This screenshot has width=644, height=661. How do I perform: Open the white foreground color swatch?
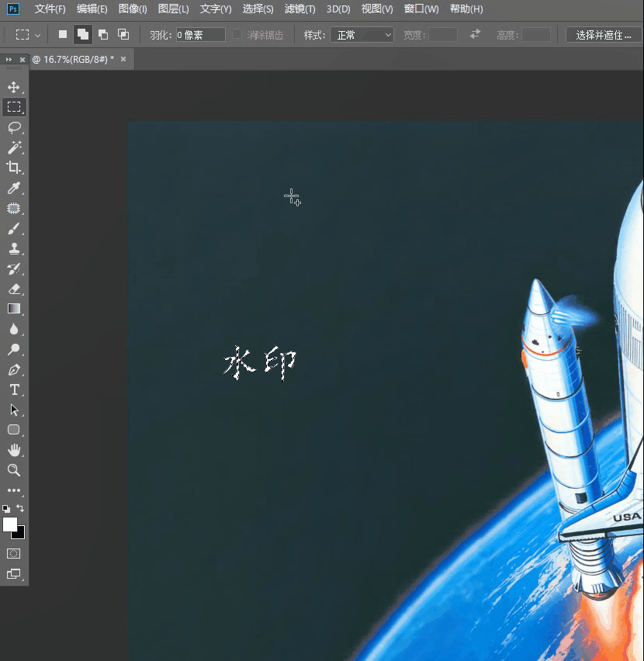(x=9, y=523)
